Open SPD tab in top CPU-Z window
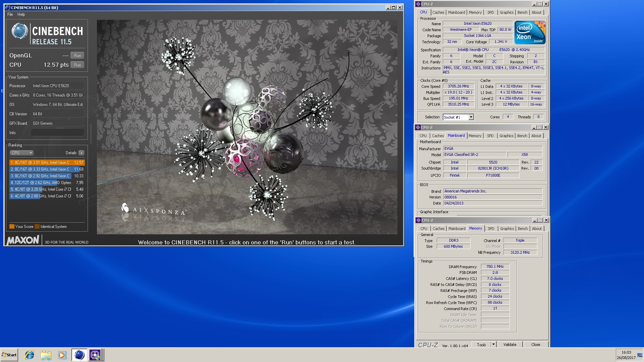Screen dimensions: 644x362 tap(490, 12)
